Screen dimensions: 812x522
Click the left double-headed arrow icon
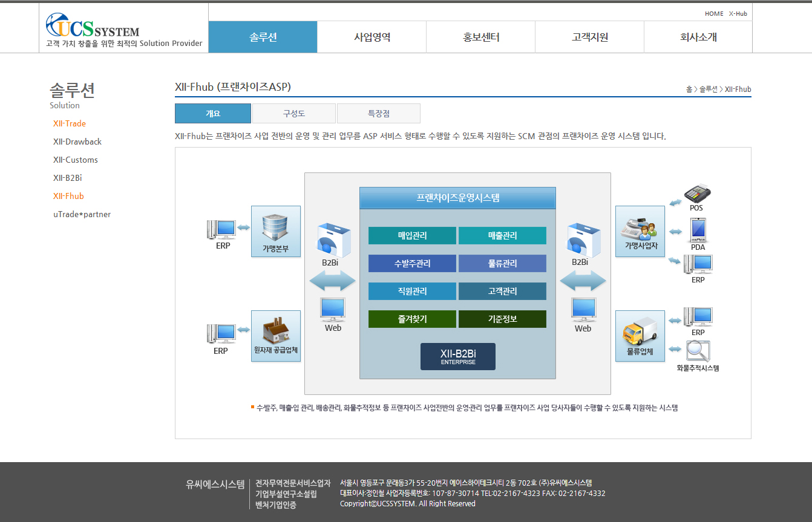coord(333,281)
